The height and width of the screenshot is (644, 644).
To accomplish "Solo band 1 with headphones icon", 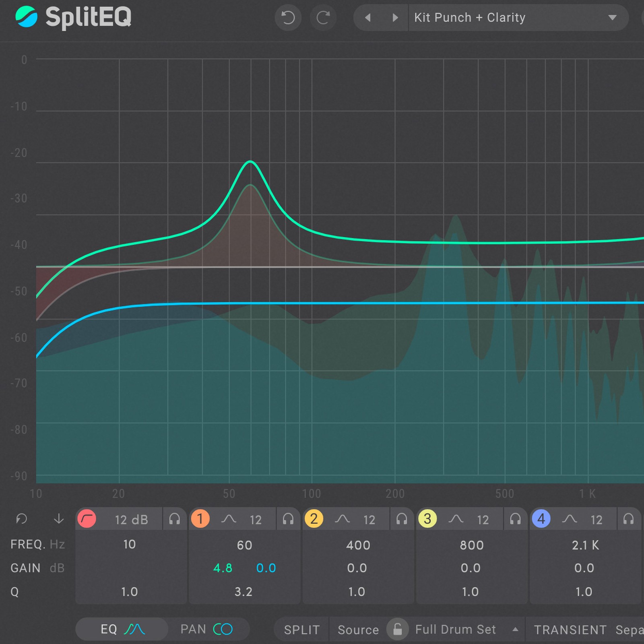I will [288, 519].
